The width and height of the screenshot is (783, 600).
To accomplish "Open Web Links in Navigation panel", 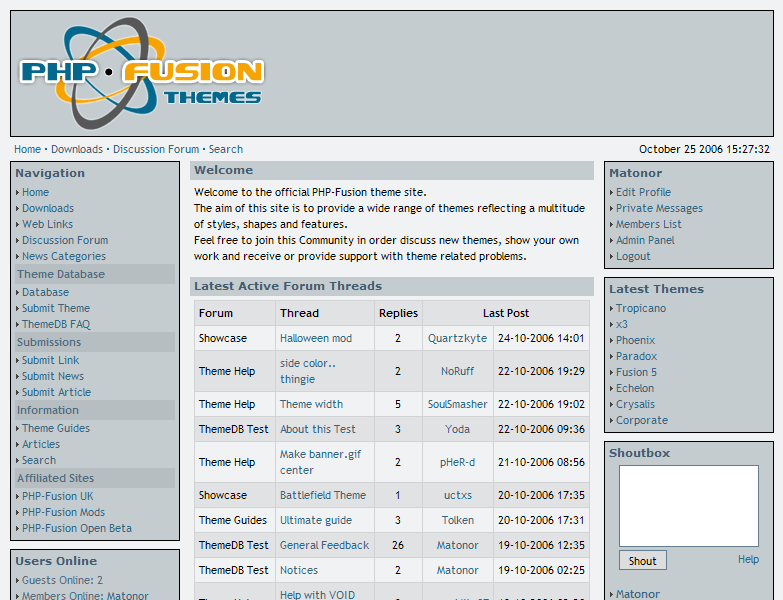I will 47,224.
